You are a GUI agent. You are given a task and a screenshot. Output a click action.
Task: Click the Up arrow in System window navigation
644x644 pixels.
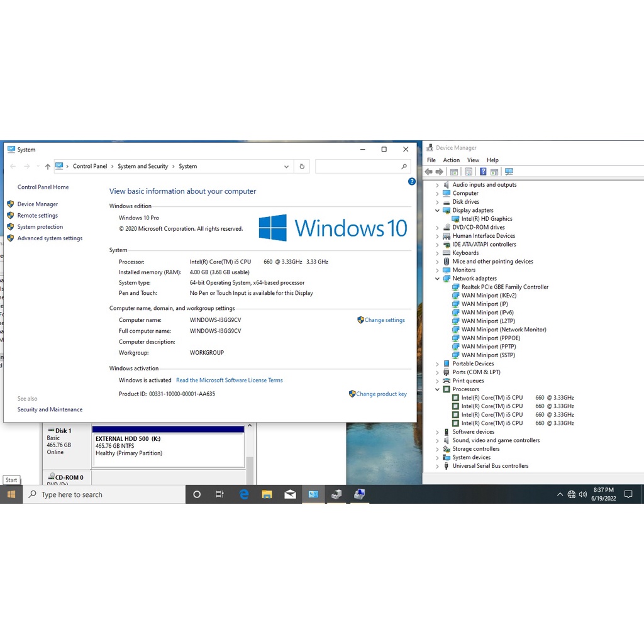click(x=48, y=166)
